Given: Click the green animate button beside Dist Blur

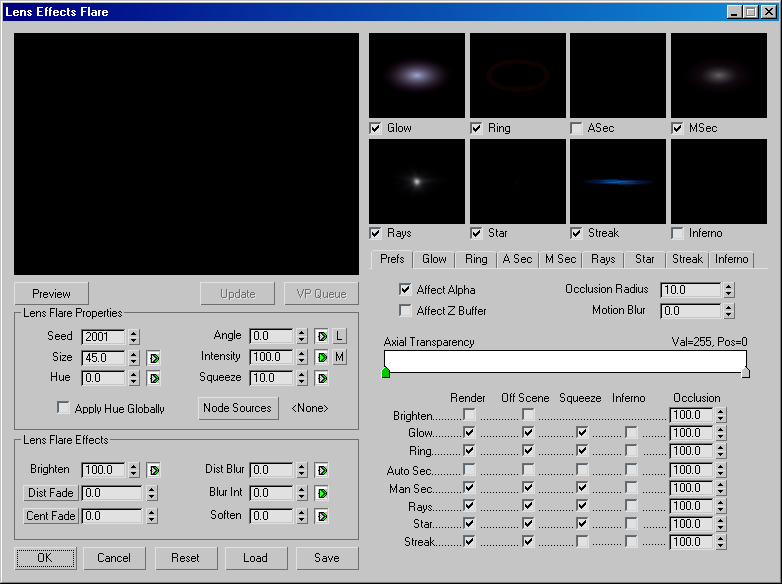Looking at the screenshot, I should coord(322,470).
